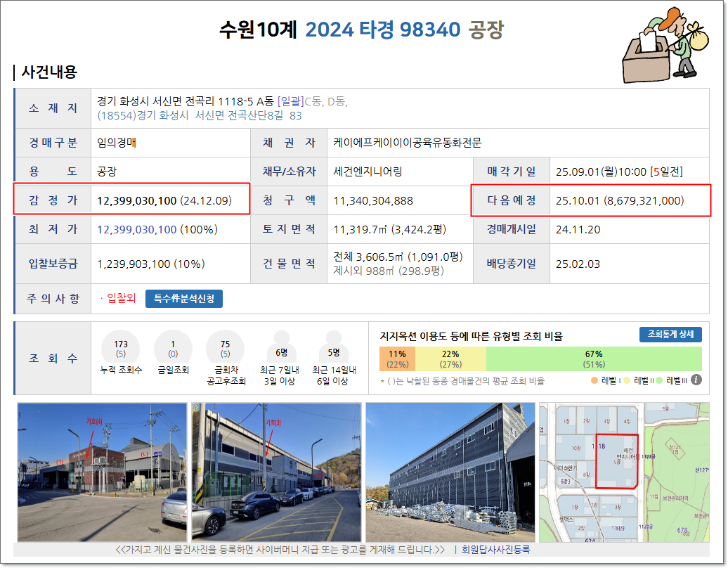The image size is (728, 568).
Task: Click the yellow 22% bar segment
Action: [x=450, y=359]
